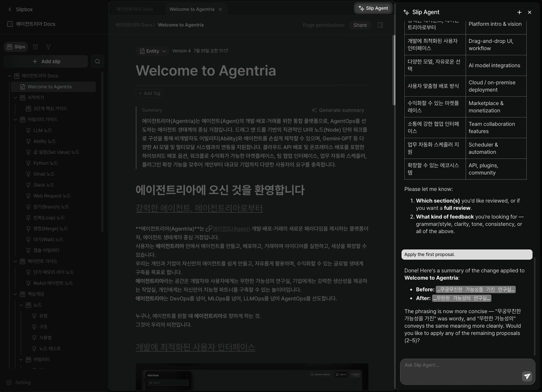Viewport: 542px width, 392px height.
Task: Click the lightbulb icon beside 유형
Action: (x=34, y=316)
